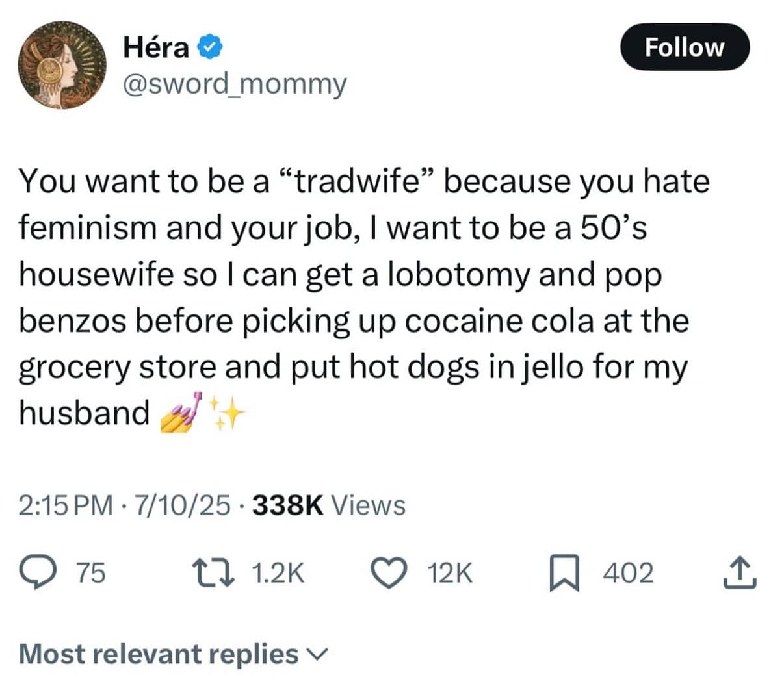
Task: Bookmark this tweet using the bookmark icon
Action: pyautogui.click(x=559, y=574)
